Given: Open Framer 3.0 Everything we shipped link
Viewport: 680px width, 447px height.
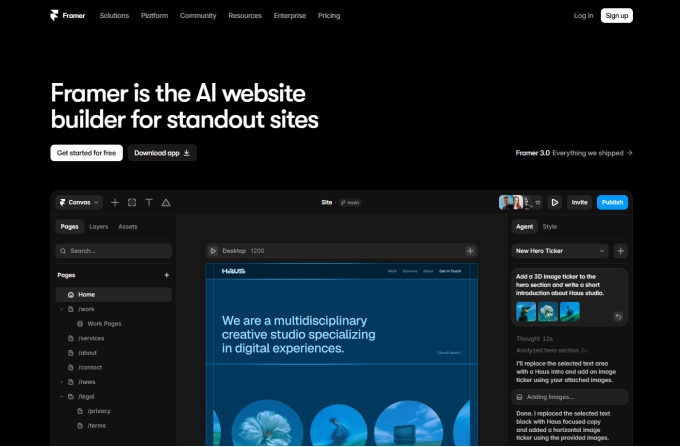Looking at the screenshot, I should 574,153.
